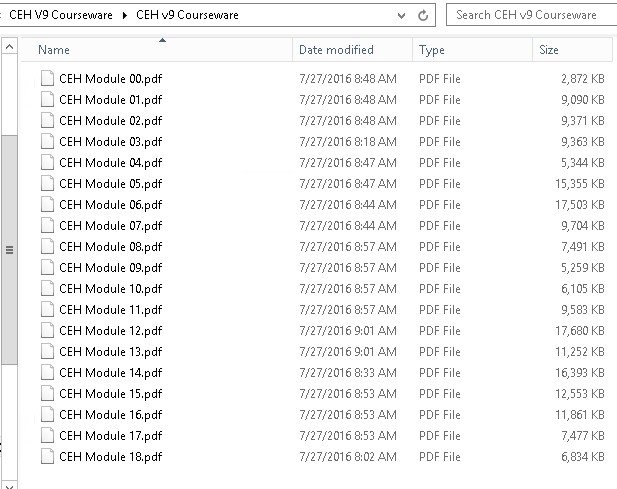
Task: Click the file icon of CEH Module 04.pdf
Action: coord(47,162)
